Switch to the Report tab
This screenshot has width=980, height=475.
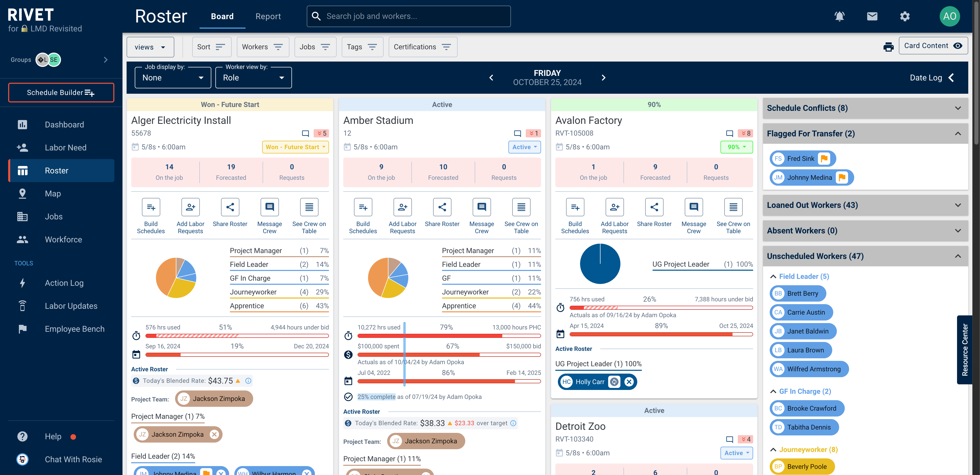pos(268,16)
